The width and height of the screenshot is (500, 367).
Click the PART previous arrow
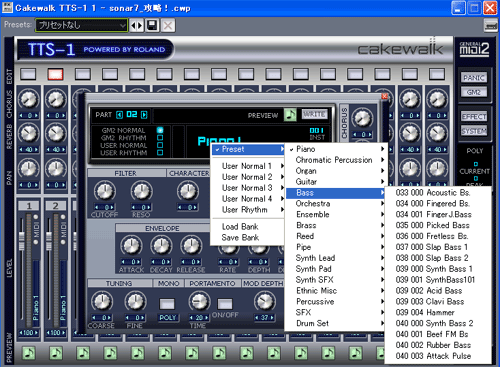(x=119, y=115)
